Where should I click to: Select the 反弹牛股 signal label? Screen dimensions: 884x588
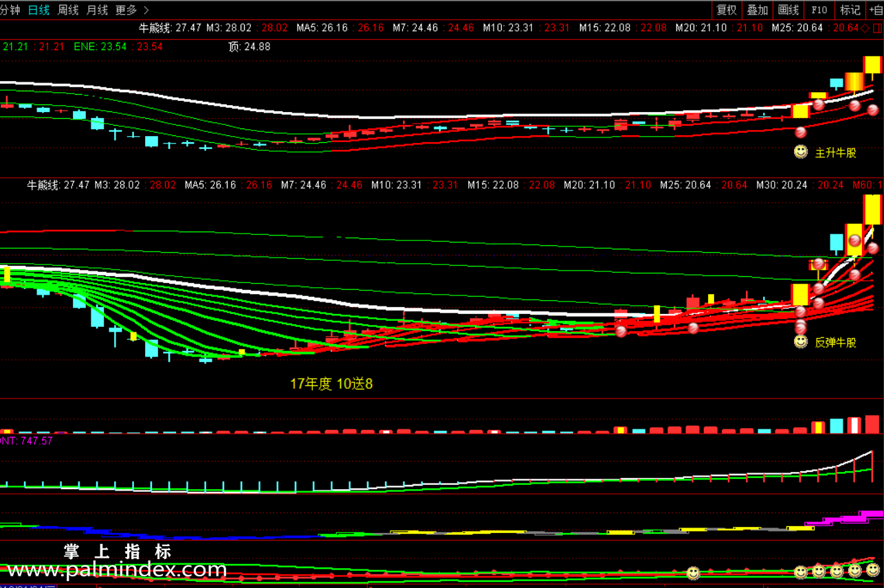coord(836,343)
